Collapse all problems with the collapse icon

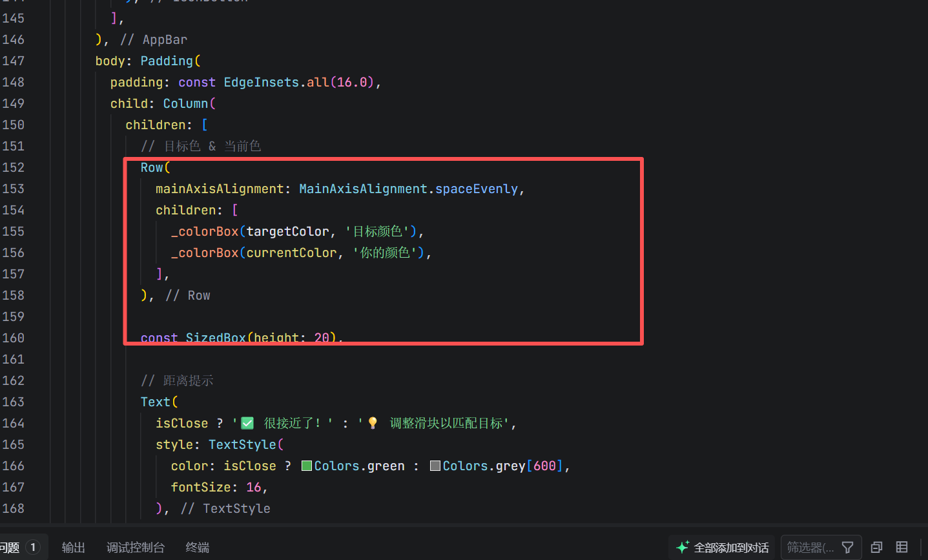pos(876,548)
